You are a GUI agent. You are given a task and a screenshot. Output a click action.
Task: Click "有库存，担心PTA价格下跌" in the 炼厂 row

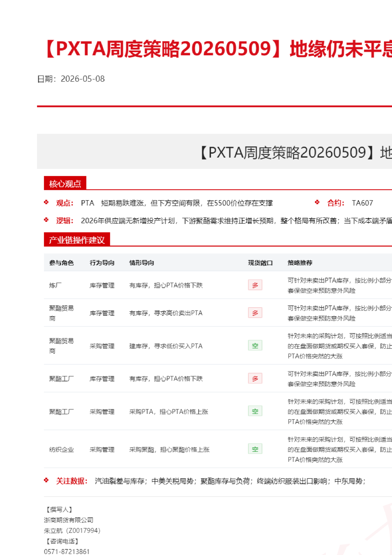166,285
